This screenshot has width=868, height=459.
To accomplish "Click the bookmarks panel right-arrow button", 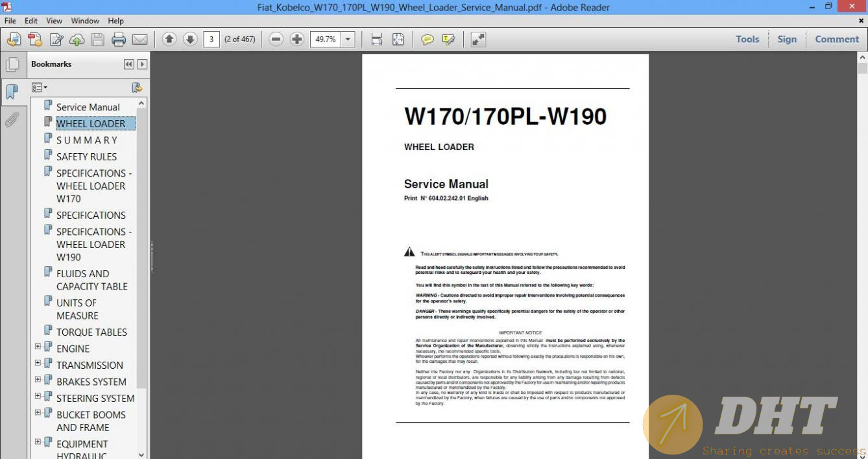I will 142,64.
